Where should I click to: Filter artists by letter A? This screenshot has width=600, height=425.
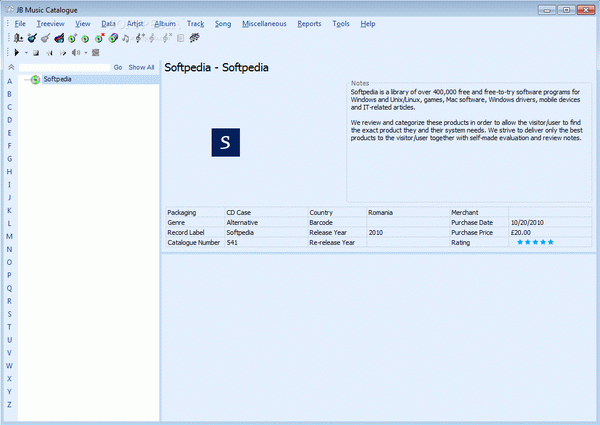[x=10, y=81]
